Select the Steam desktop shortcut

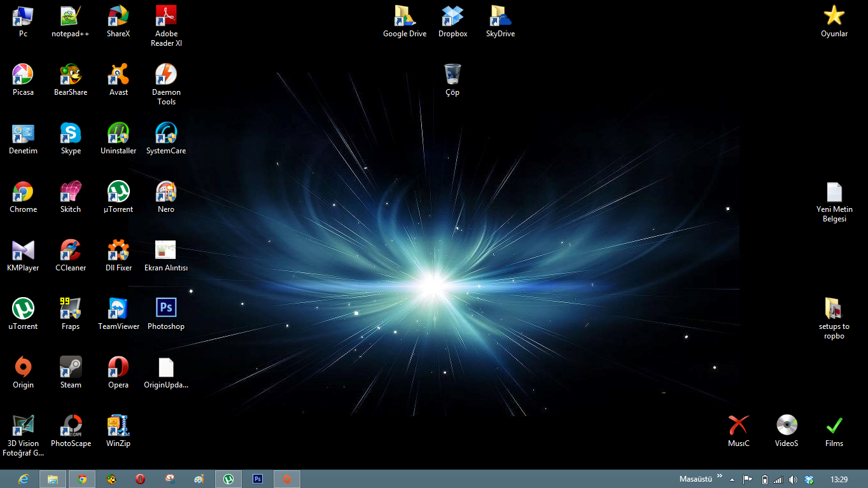71,372
